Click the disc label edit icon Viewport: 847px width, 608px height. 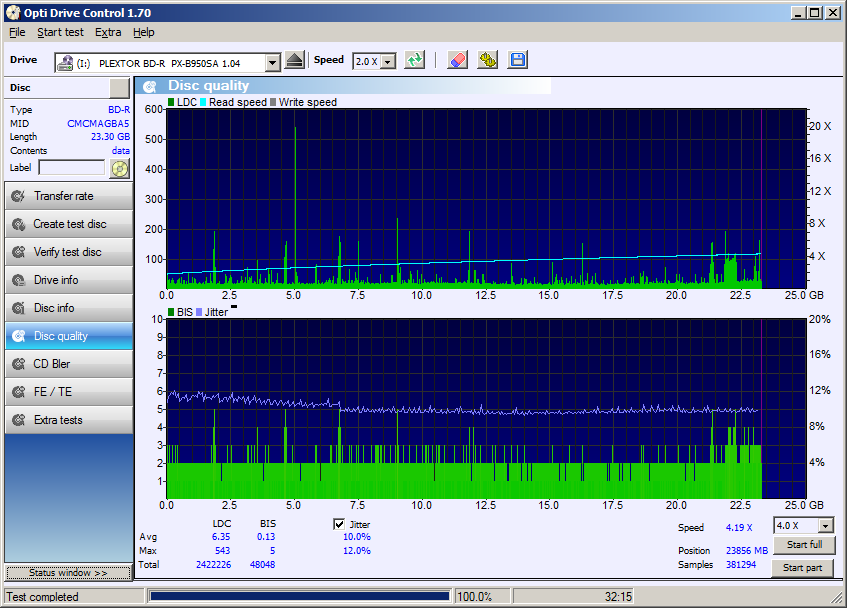pos(120,168)
